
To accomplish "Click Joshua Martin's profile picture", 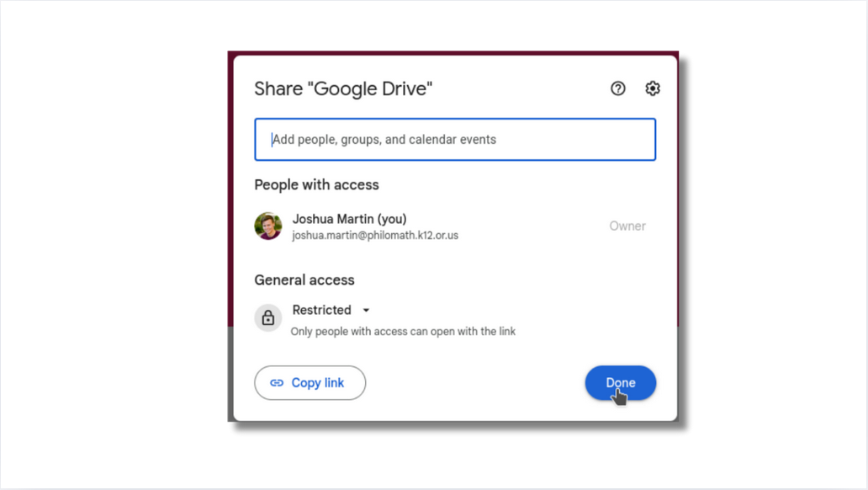I will (x=268, y=226).
